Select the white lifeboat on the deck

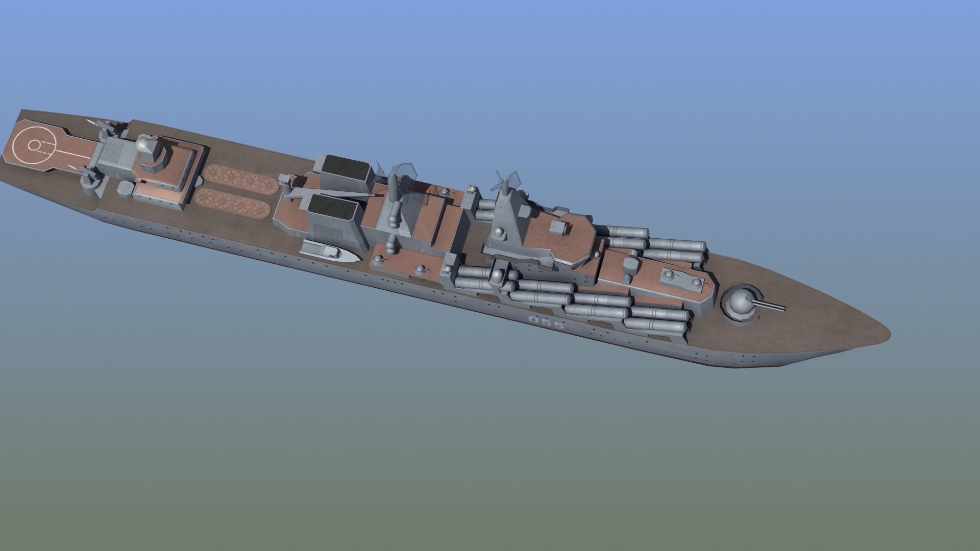tap(330, 251)
